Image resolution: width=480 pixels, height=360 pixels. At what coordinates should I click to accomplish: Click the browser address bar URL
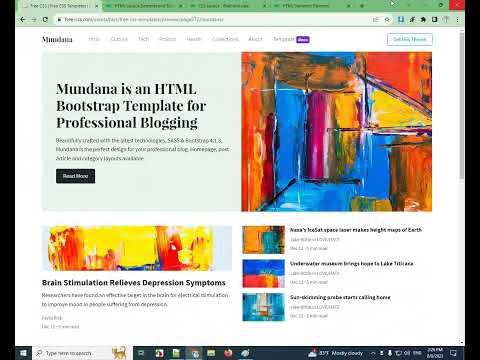pyautogui.click(x=144, y=20)
